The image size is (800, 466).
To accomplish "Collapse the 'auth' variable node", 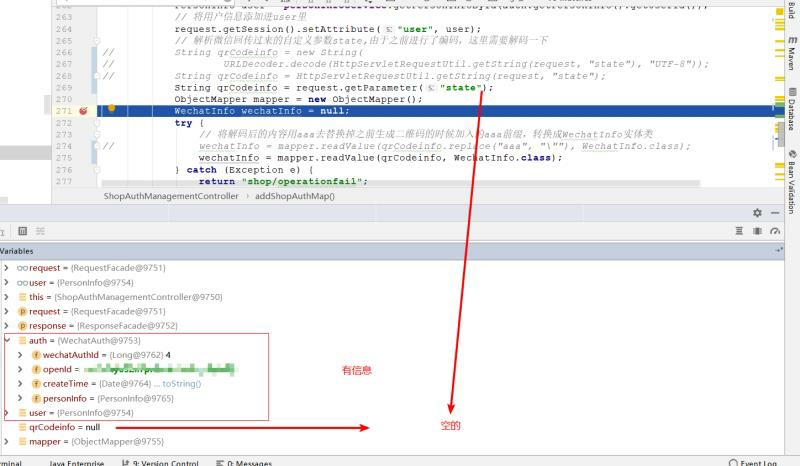I will (7, 340).
